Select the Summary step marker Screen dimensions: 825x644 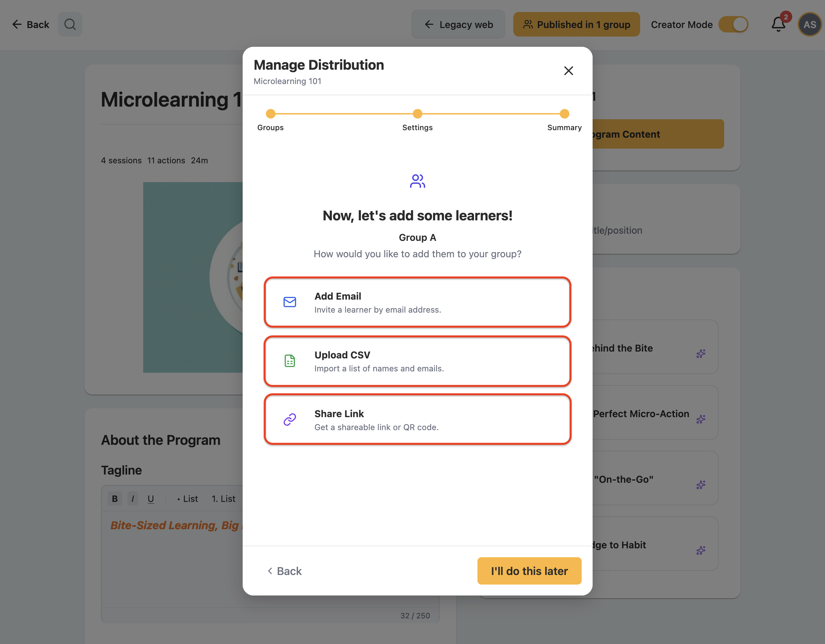[564, 114]
